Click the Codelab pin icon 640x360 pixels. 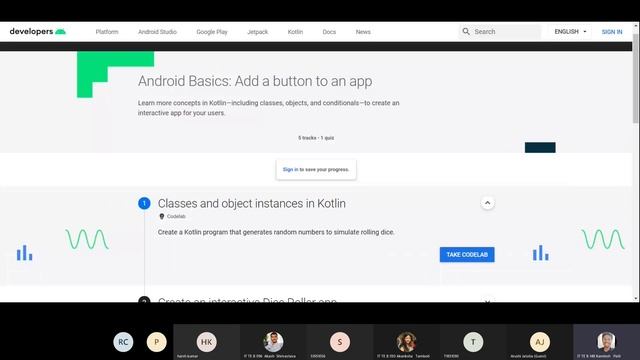click(162, 216)
